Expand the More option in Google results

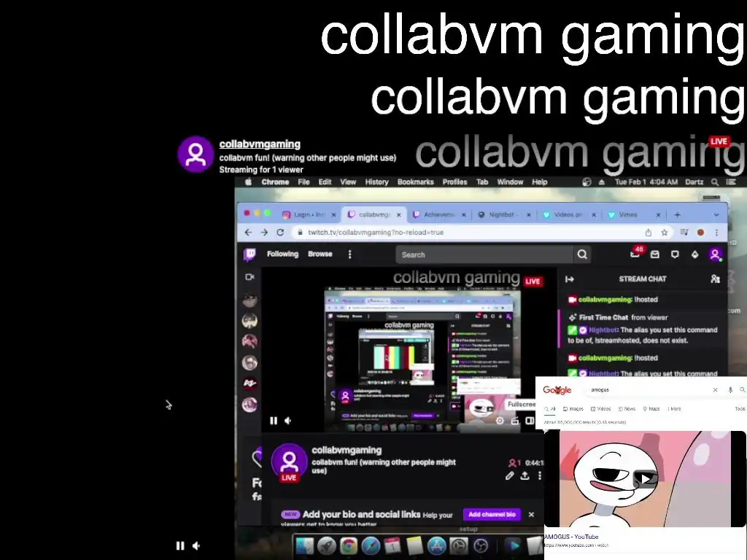[674, 408]
